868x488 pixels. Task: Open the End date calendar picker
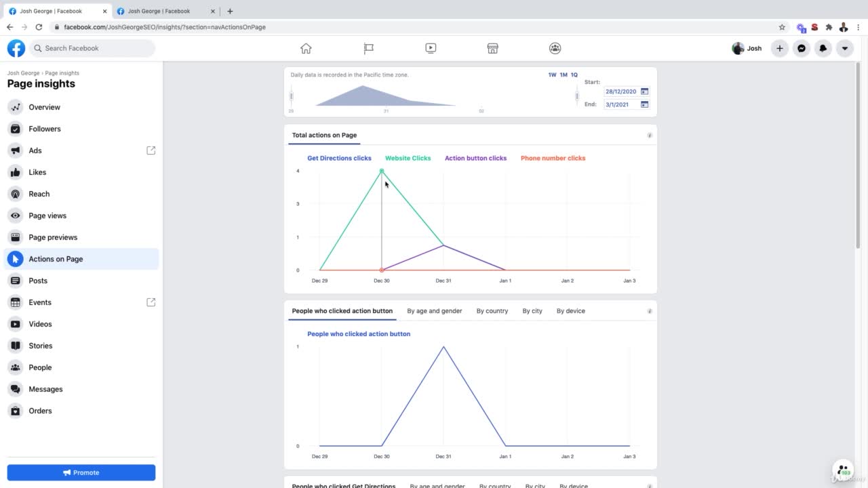[x=644, y=104]
